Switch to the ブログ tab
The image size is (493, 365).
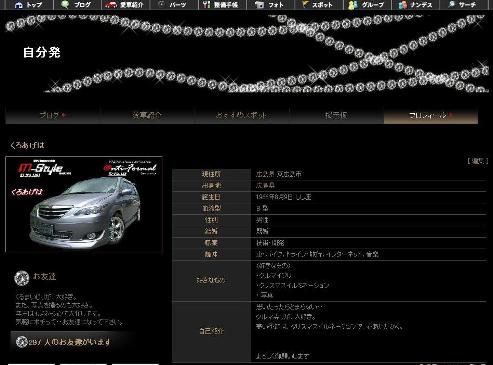[53, 116]
